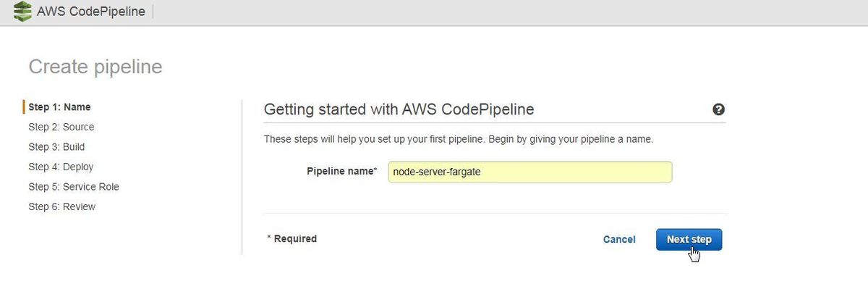
Task: Jump to Step 3: Build
Action: point(56,146)
